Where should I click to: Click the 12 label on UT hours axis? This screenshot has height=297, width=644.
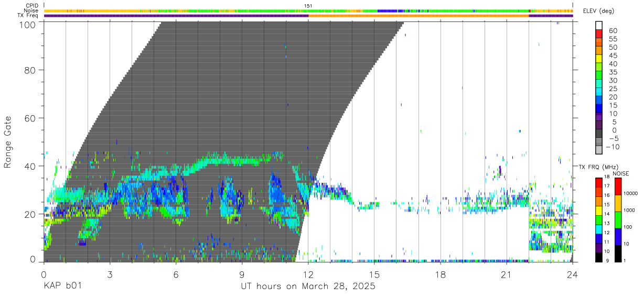[308, 274]
